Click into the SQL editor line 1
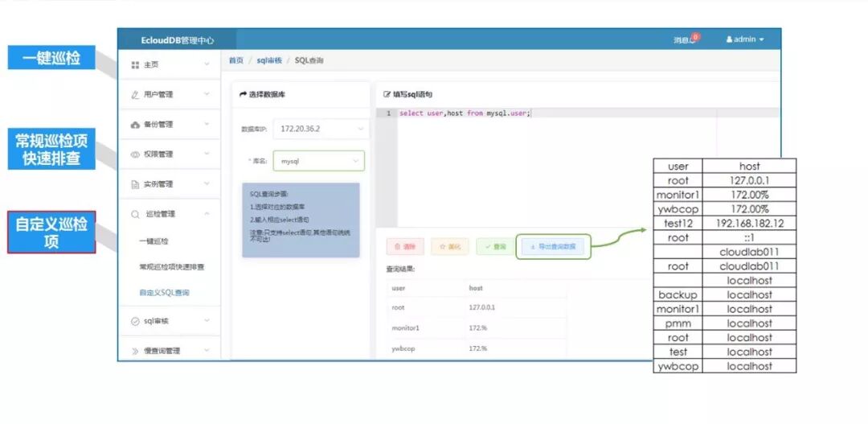The width and height of the screenshot is (868, 424). click(x=588, y=113)
